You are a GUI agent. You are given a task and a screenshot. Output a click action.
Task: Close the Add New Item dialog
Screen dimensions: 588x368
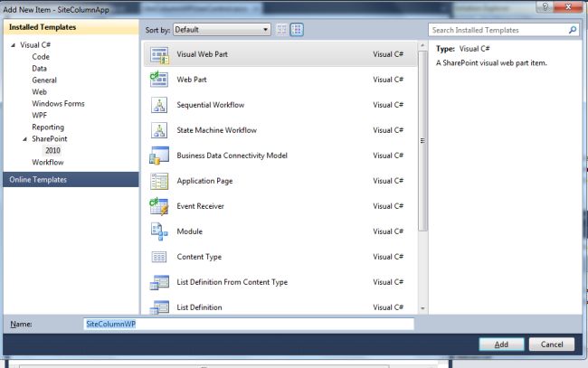pos(568,6)
